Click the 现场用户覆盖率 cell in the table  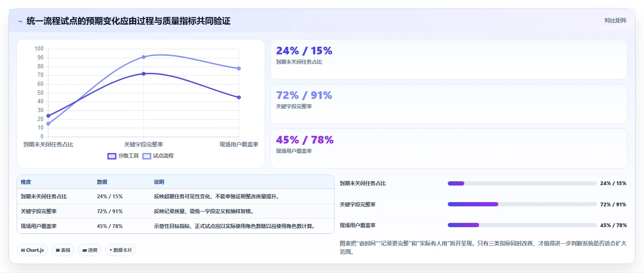39,226
